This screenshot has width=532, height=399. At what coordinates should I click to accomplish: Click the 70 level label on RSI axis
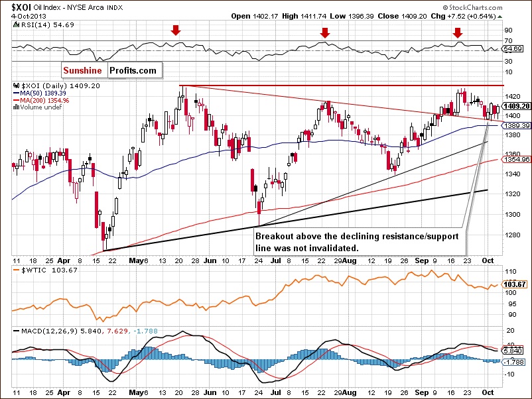coord(508,40)
